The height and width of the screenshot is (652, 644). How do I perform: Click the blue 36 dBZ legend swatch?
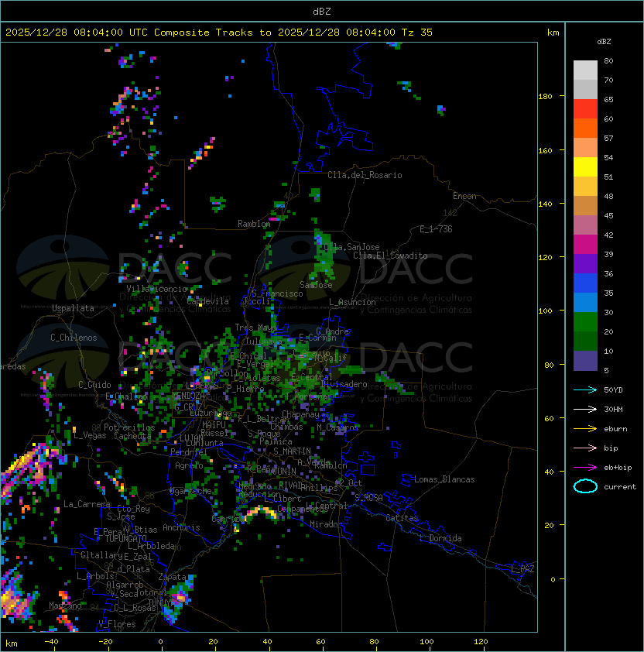point(585,283)
